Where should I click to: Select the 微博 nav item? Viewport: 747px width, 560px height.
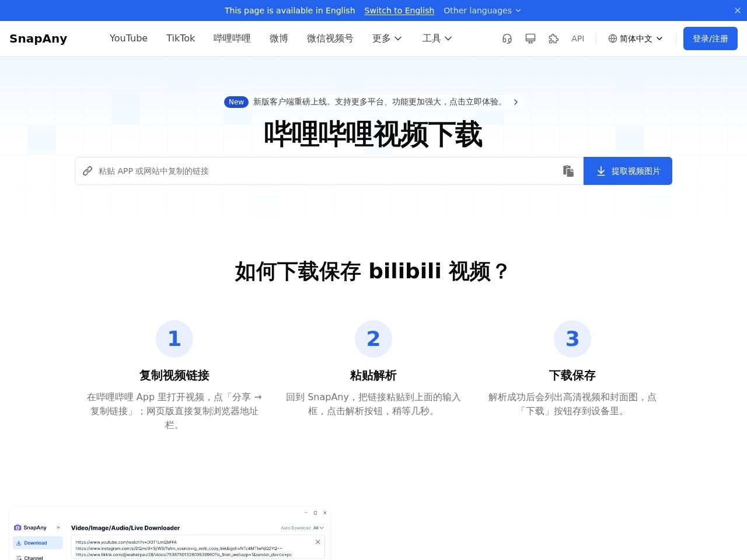coord(279,38)
